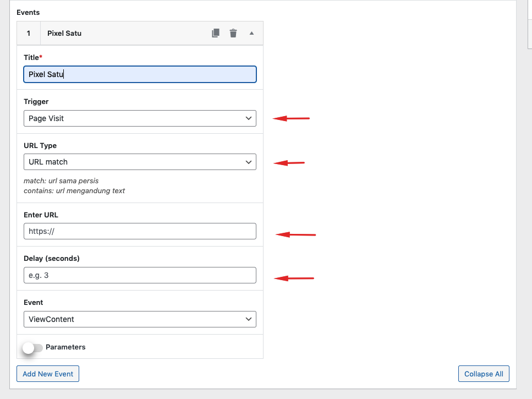Click the Add New Event button
Image resolution: width=532 pixels, height=399 pixels.
tap(48, 374)
